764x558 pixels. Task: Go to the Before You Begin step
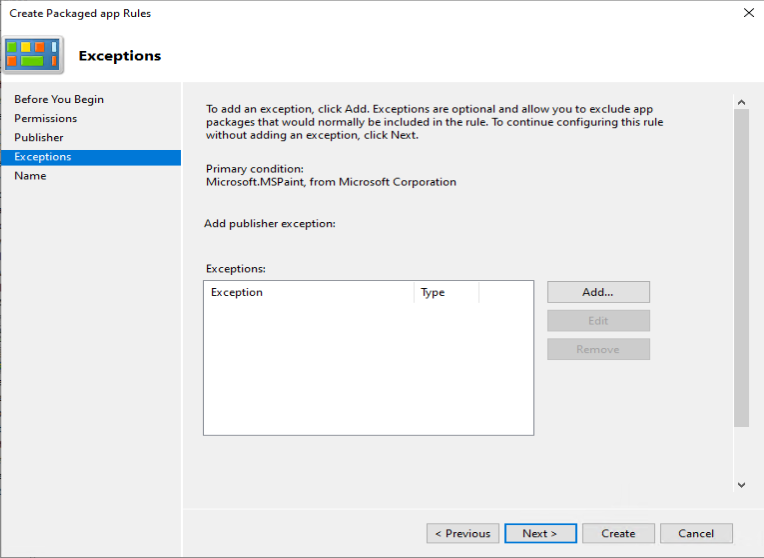[59, 99]
